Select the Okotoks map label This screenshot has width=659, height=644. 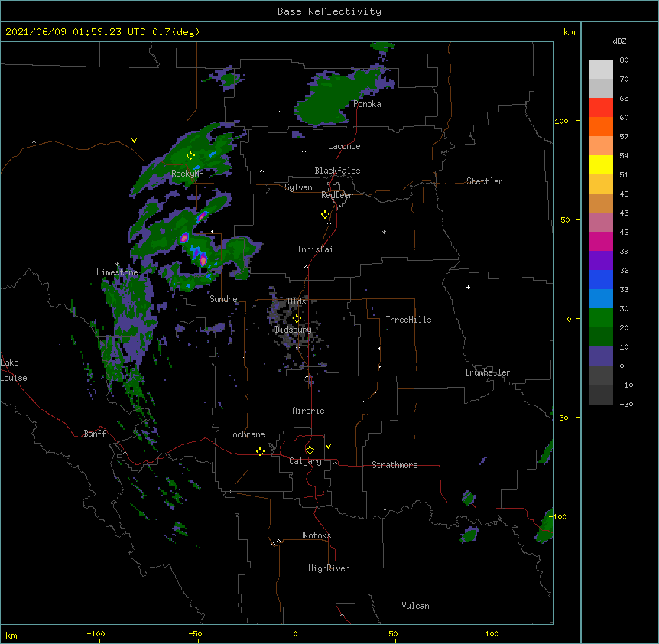315,535
